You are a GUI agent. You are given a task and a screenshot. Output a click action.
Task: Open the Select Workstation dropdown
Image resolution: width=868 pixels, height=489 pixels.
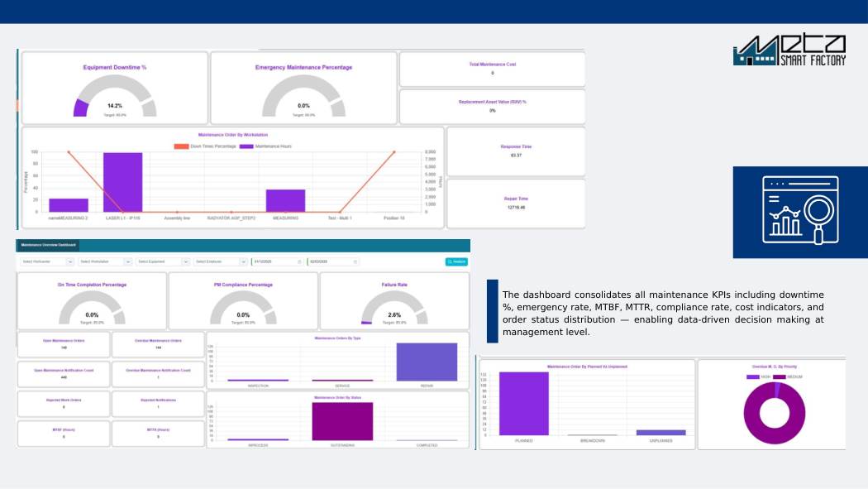[105, 261]
